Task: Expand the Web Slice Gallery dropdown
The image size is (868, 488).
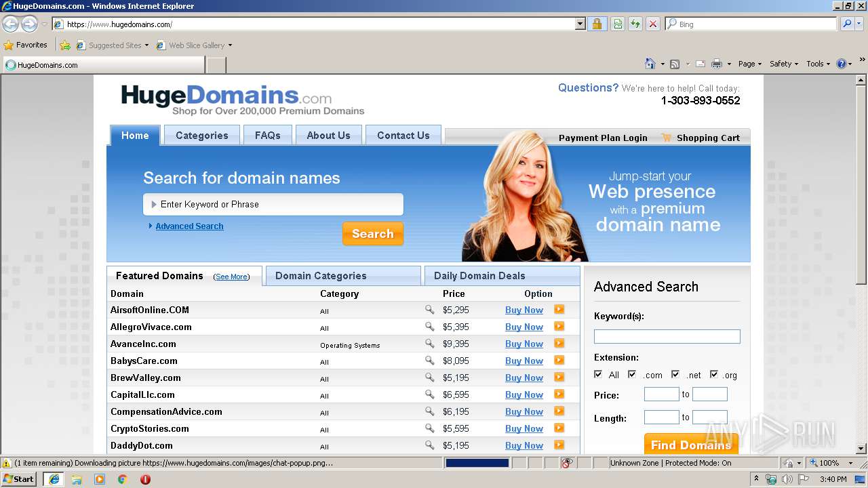Action: coord(230,45)
